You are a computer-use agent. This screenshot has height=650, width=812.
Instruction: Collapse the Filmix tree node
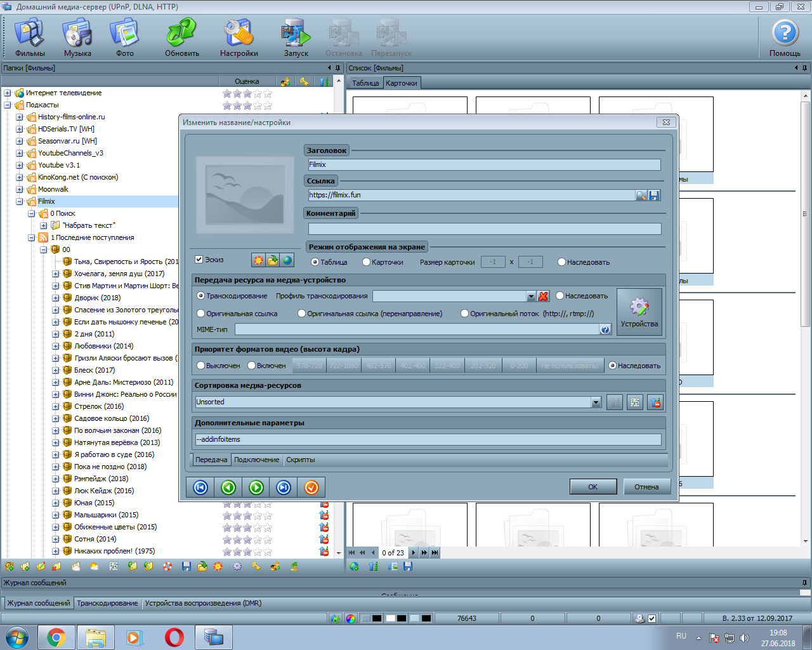point(20,202)
